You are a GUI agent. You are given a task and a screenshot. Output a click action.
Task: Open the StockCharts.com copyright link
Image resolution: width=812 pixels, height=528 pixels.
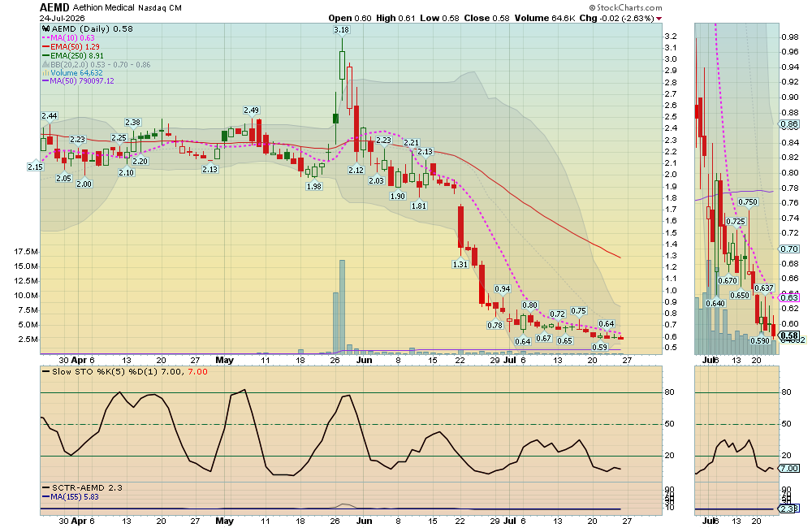point(625,8)
